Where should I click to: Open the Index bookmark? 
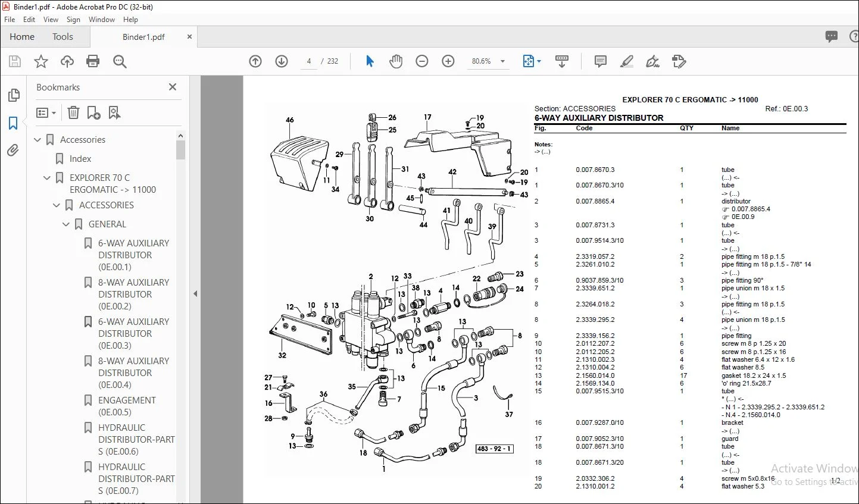[80, 159]
